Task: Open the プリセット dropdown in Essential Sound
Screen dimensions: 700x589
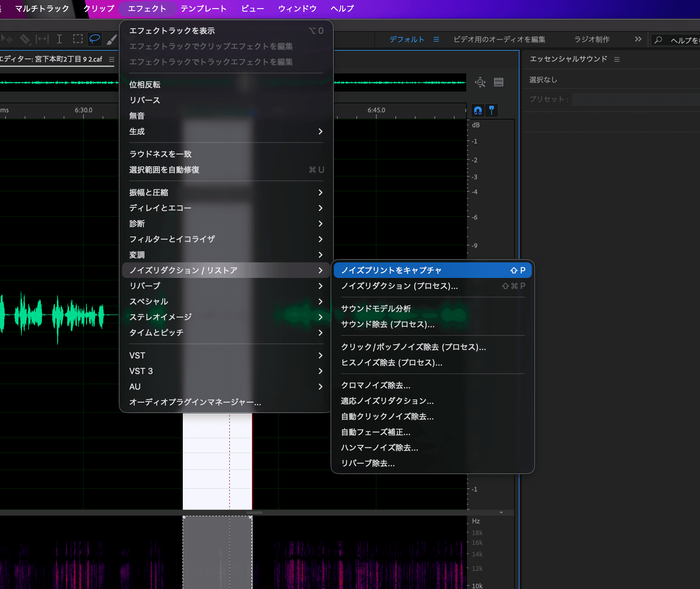Action: [634, 99]
